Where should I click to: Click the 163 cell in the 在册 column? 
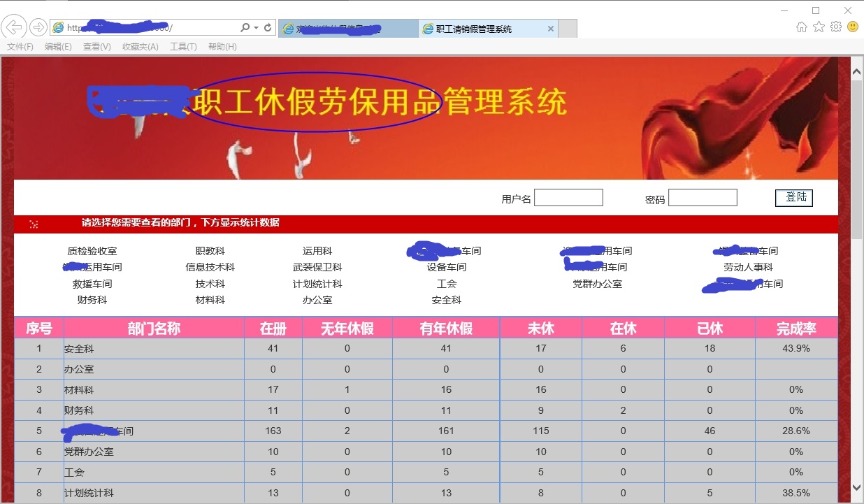[x=273, y=431]
